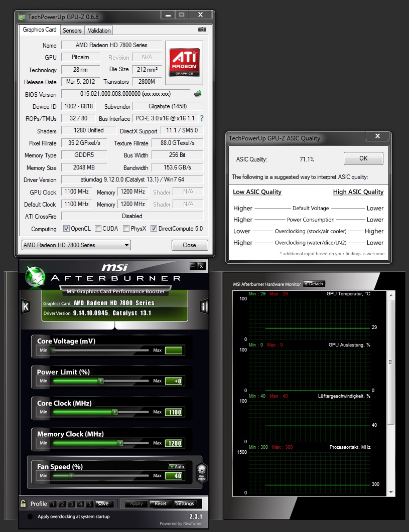The width and height of the screenshot is (409, 532).
Task: Select profile slot 5
Action: (90, 504)
